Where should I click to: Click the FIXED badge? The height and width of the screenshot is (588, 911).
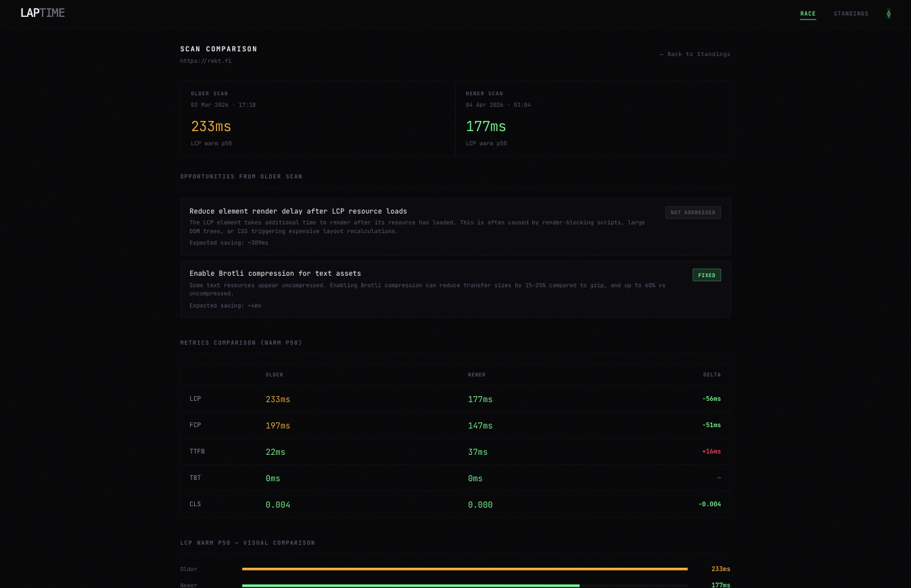[706, 275]
